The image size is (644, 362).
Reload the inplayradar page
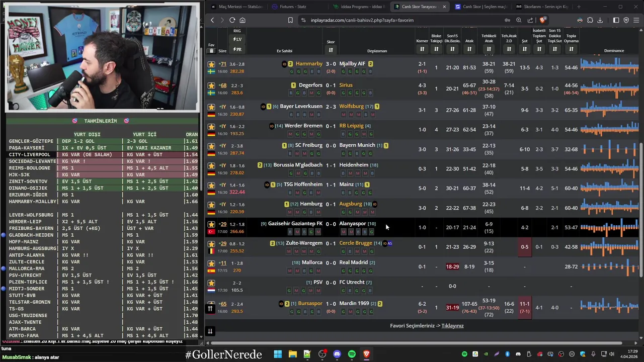coord(232,20)
